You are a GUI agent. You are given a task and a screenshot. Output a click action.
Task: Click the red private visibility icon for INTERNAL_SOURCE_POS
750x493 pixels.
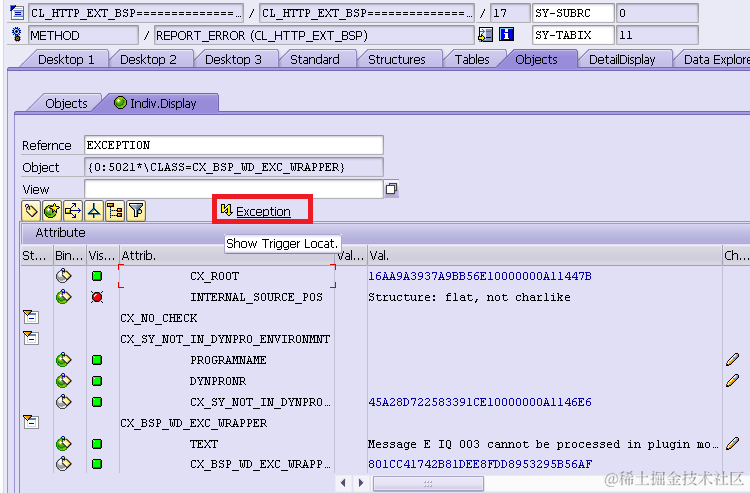(97, 297)
